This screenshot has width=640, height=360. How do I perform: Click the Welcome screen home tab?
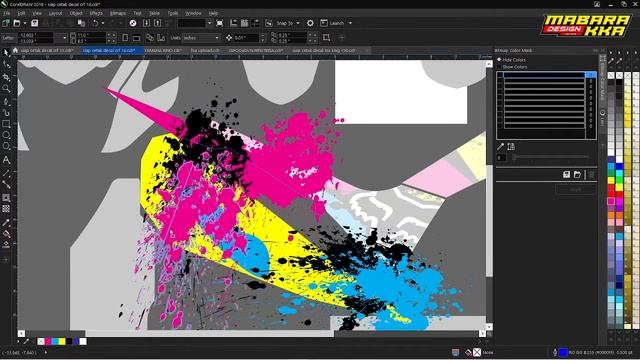(15, 51)
